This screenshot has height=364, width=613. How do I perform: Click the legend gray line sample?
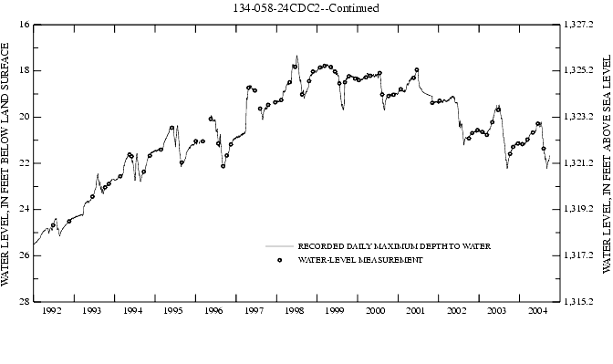pyautogui.click(x=279, y=246)
